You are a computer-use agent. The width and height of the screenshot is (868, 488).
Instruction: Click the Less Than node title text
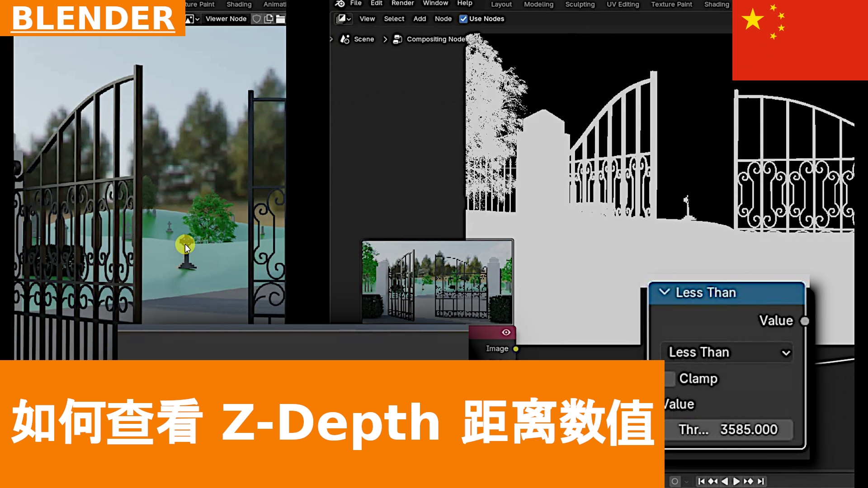tap(706, 292)
